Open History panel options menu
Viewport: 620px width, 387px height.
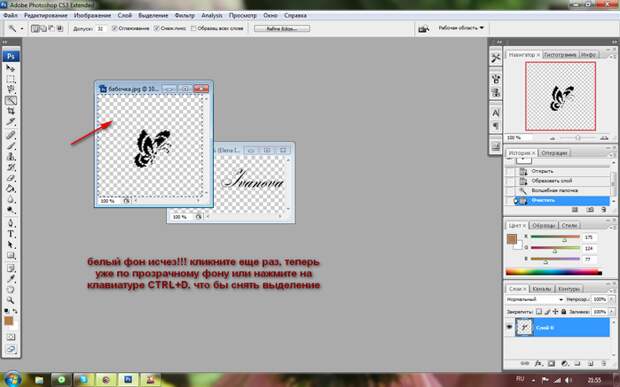click(x=613, y=154)
